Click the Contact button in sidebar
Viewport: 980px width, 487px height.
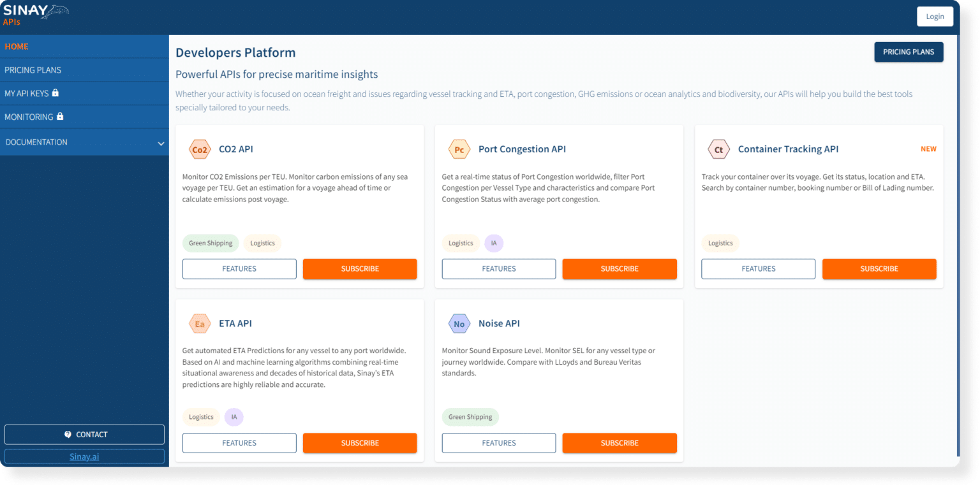(84, 434)
